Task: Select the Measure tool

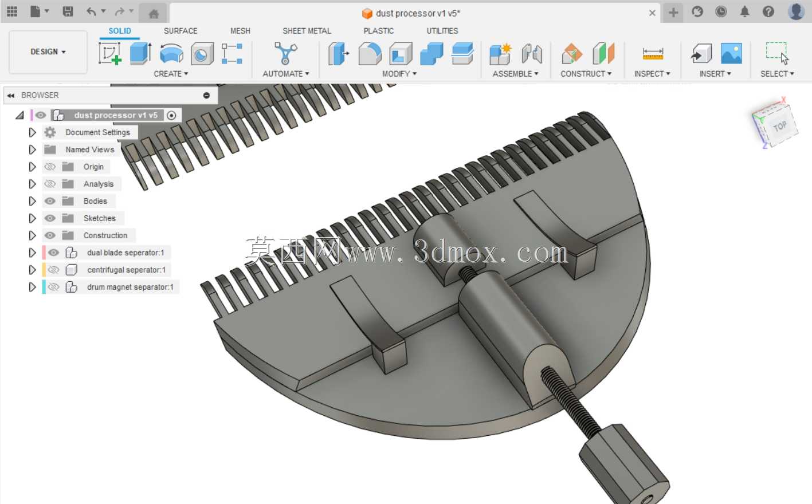Action: pyautogui.click(x=653, y=54)
